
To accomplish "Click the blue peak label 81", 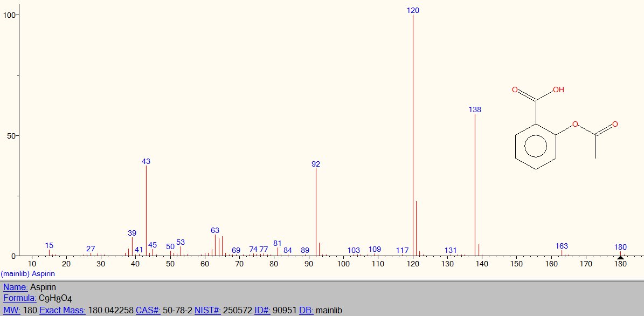I will 277,243.
